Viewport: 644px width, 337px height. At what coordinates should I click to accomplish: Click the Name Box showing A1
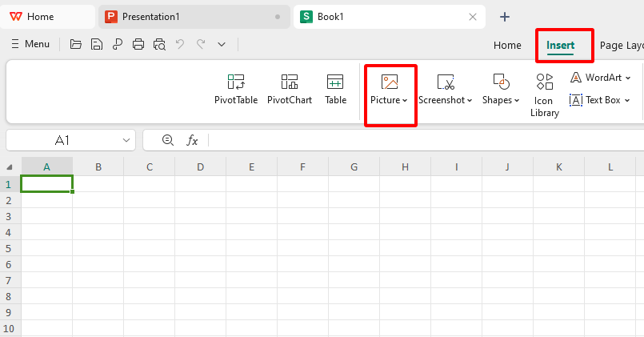pos(62,141)
